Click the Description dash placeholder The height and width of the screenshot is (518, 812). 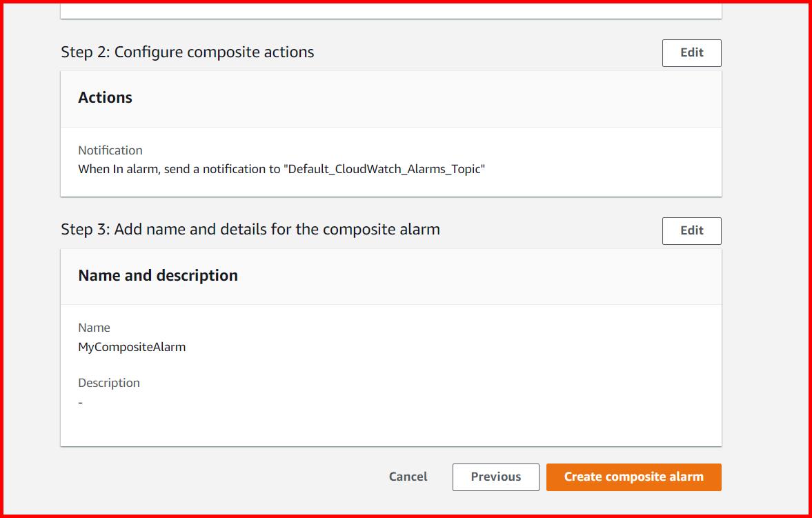click(80, 401)
